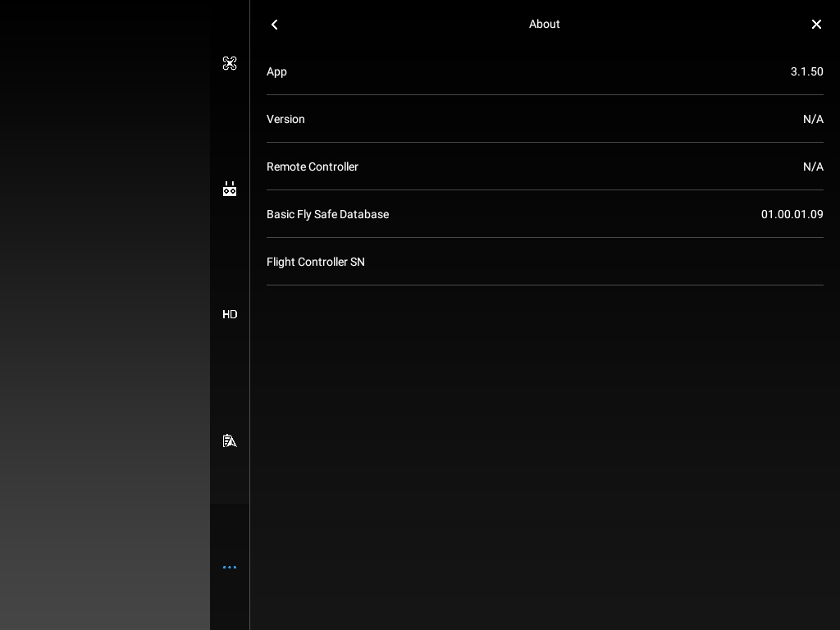
Task: Click database version 01.00.01.09
Action: pos(792,214)
